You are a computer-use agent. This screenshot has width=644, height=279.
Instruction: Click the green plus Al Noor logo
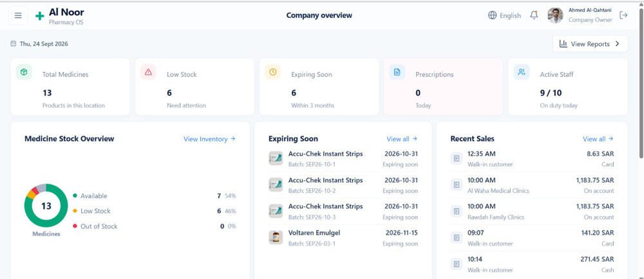[40, 16]
